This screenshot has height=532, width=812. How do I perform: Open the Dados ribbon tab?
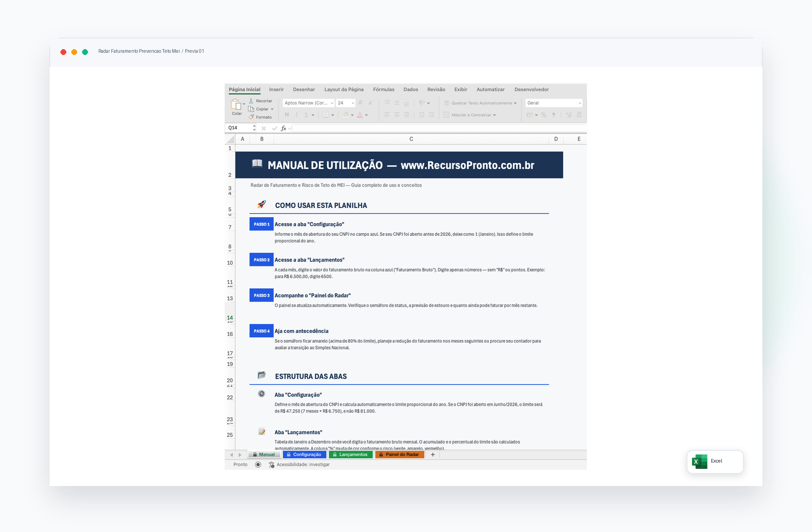coord(411,90)
